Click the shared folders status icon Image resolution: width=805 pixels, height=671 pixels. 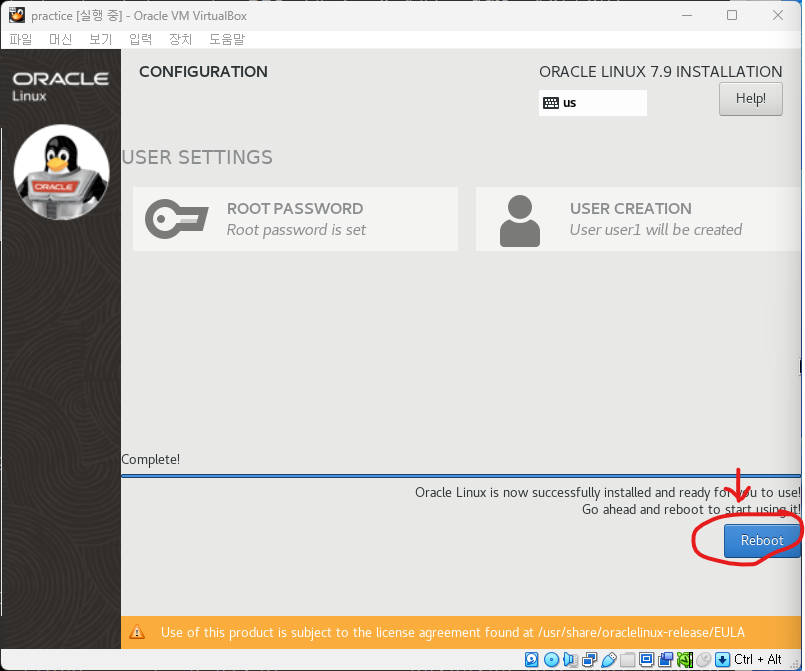pyautogui.click(x=627, y=659)
